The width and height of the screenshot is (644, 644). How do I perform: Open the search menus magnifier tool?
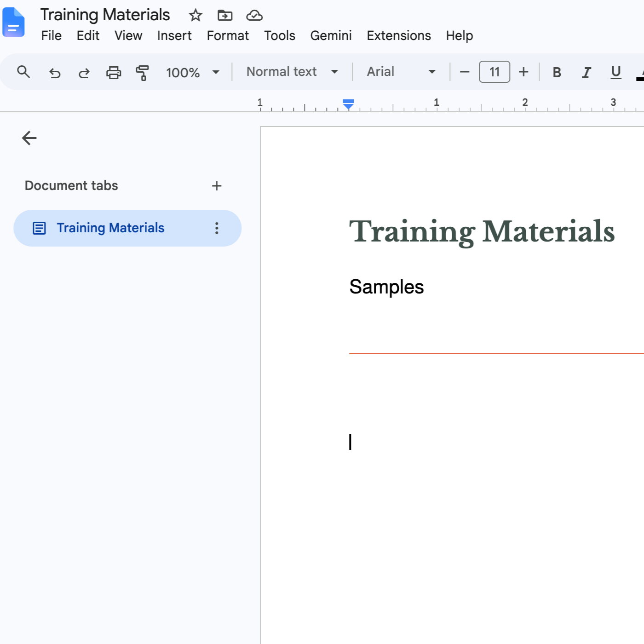point(23,72)
